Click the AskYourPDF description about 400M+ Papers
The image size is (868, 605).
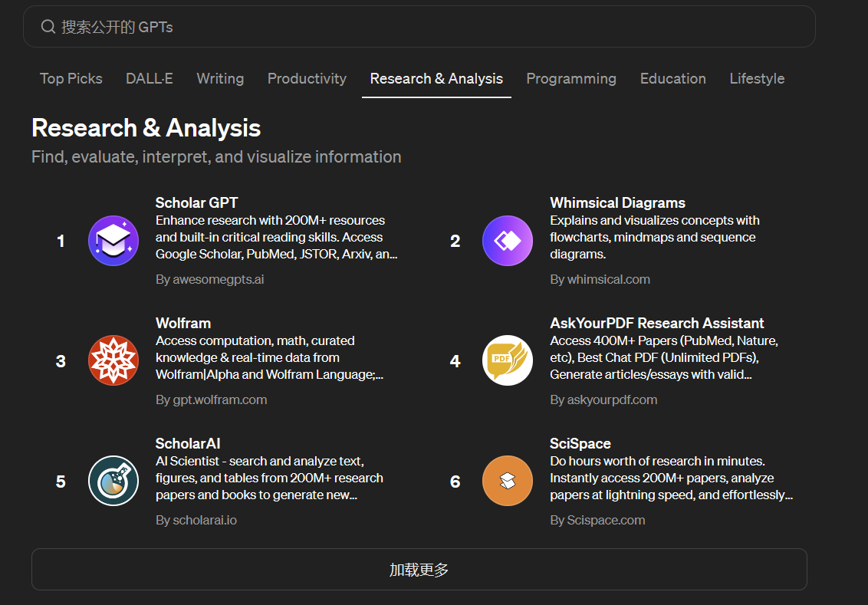(x=664, y=357)
